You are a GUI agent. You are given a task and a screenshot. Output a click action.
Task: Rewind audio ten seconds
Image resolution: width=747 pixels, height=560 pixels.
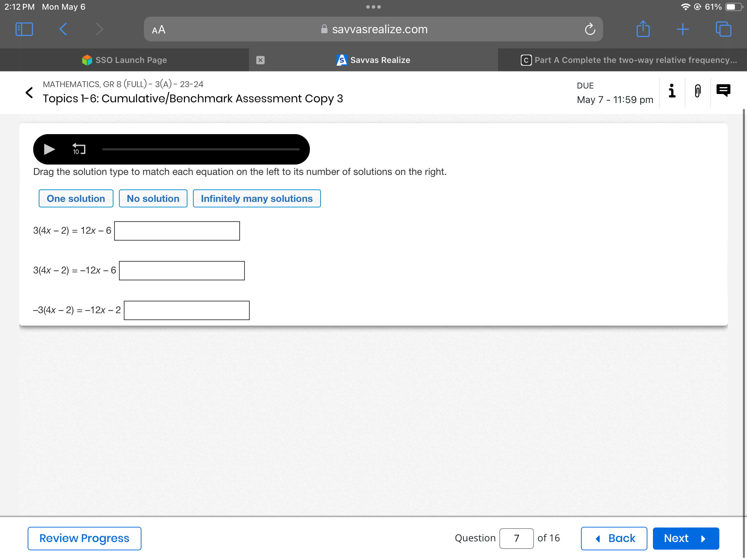click(79, 149)
